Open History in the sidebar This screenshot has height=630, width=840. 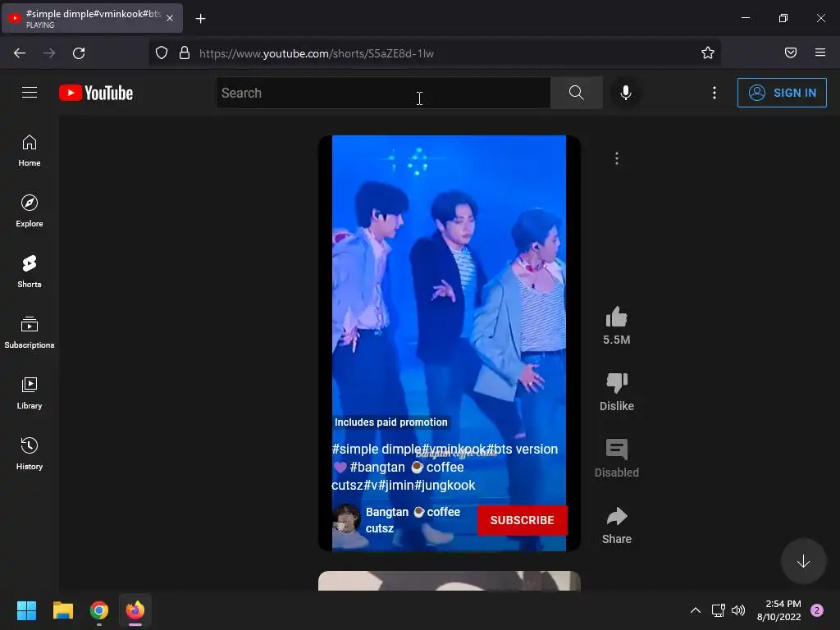[x=30, y=454]
